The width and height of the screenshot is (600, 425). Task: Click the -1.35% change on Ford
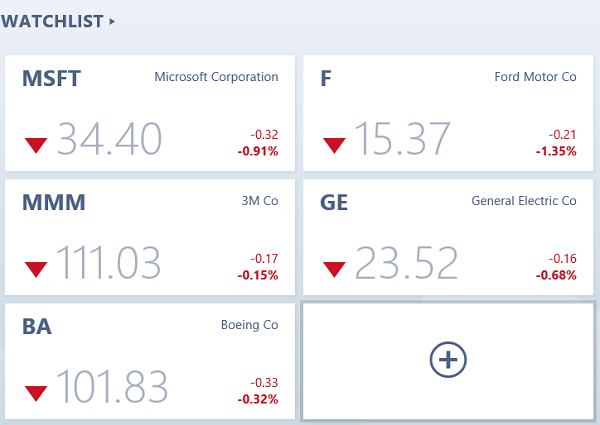pyautogui.click(x=556, y=151)
